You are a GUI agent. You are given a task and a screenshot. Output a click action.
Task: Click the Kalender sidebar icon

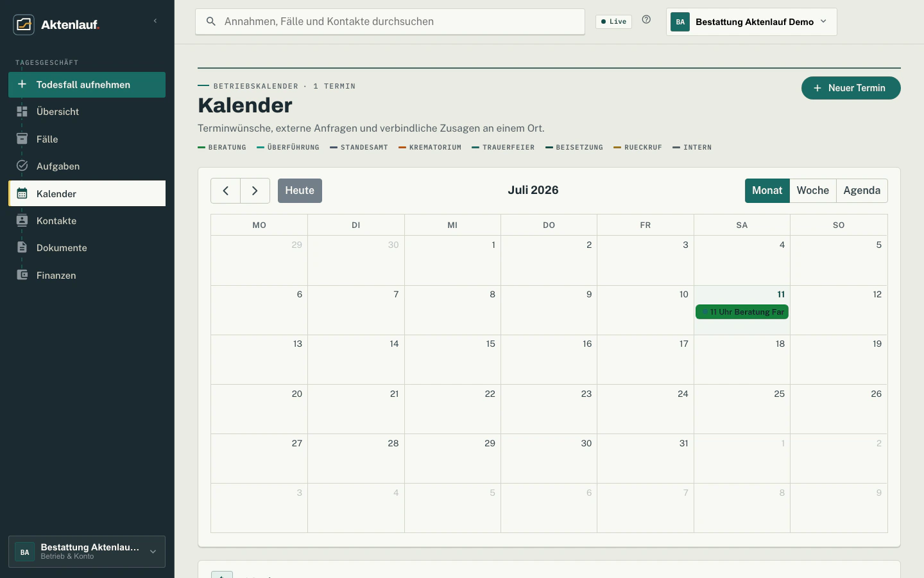click(22, 193)
